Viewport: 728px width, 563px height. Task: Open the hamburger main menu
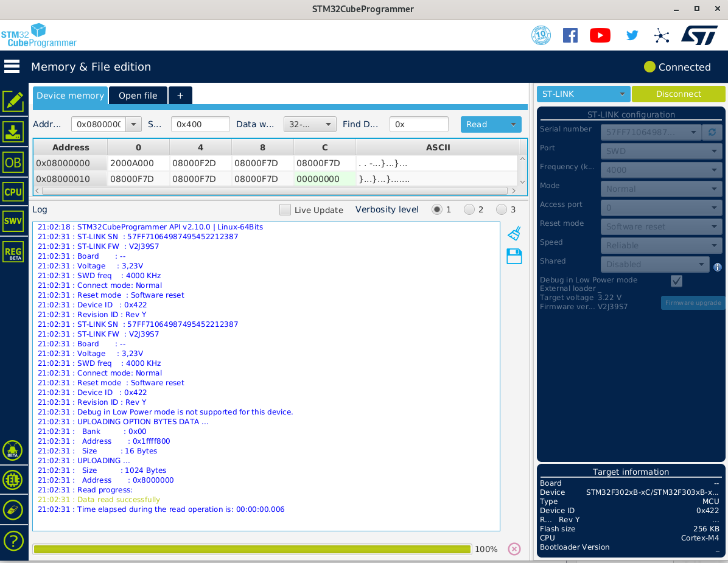click(x=12, y=66)
